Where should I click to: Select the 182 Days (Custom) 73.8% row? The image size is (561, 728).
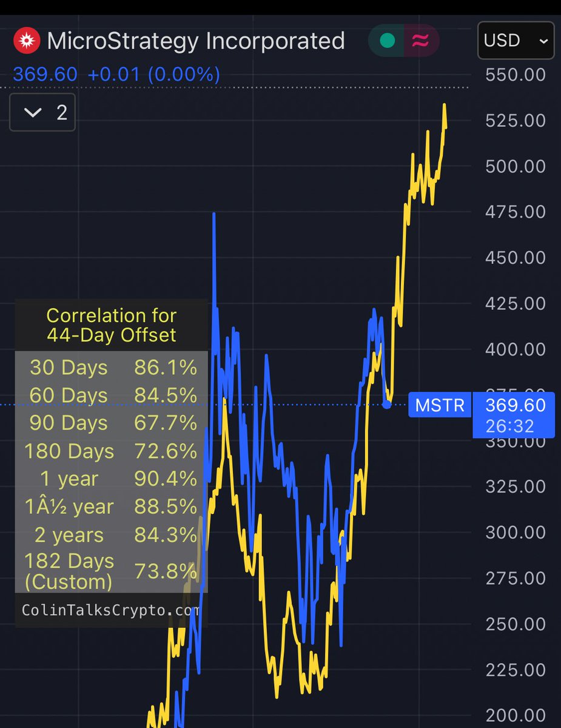112,571
